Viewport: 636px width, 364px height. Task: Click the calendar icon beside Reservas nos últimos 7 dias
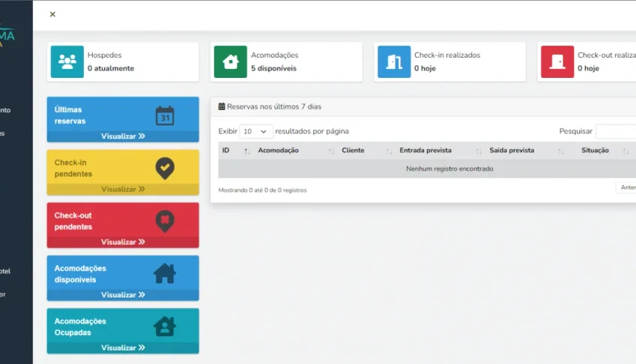[222, 106]
